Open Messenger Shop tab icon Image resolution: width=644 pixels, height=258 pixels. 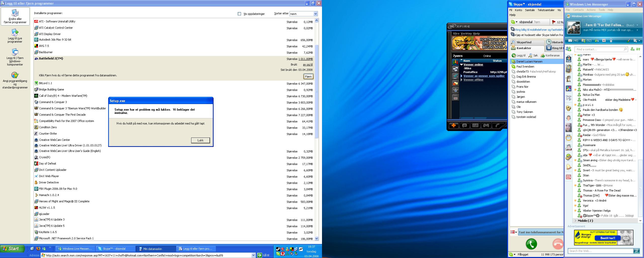coord(569,59)
